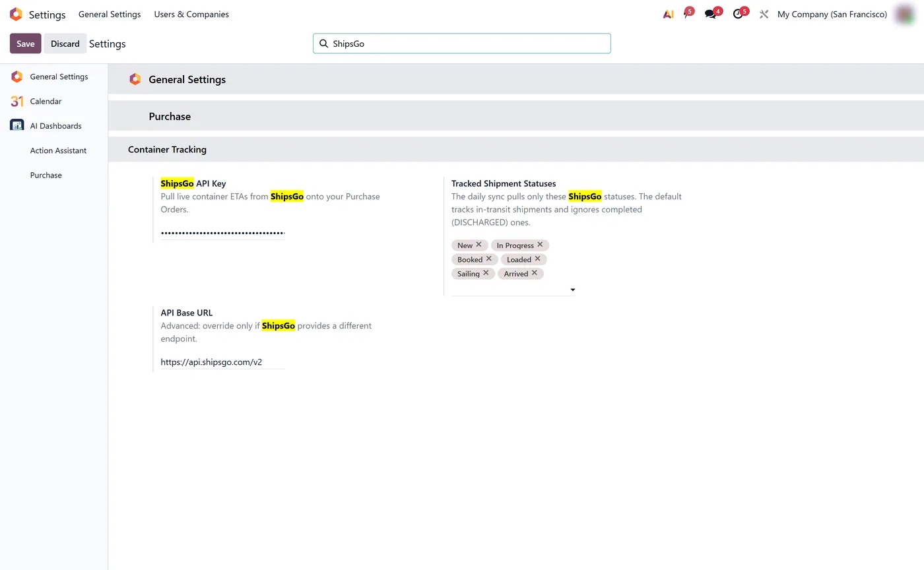Click the Container Tracking heading
The image size is (924, 570).
pyautogui.click(x=167, y=150)
